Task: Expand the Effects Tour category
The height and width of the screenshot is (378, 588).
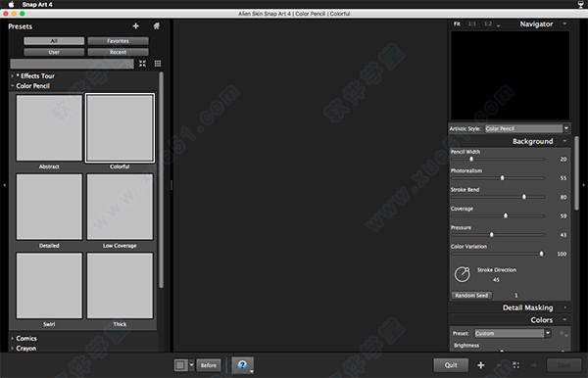Action: [13, 76]
